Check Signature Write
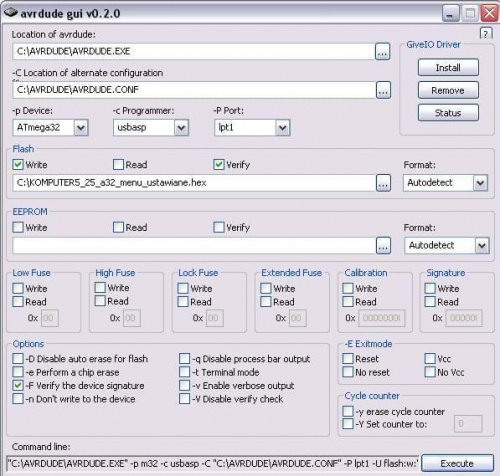The image size is (500, 476). [x=430, y=288]
